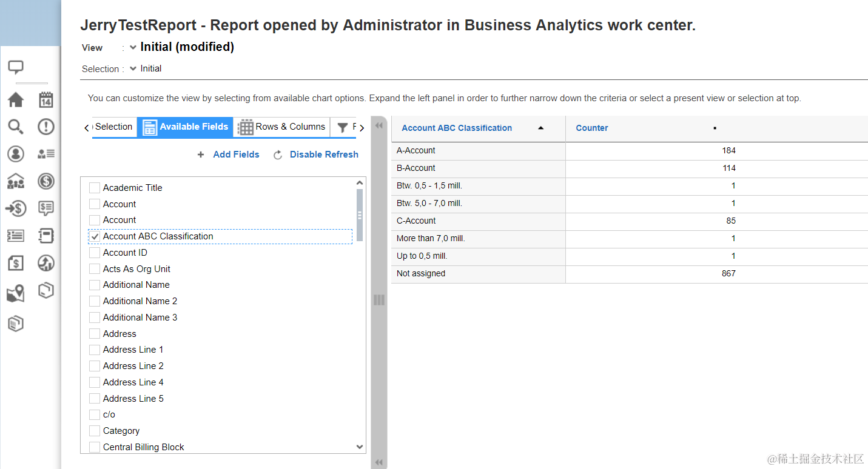Open the notebook icon in sidebar
This screenshot has width=868, height=469.
click(x=46, y=235)
